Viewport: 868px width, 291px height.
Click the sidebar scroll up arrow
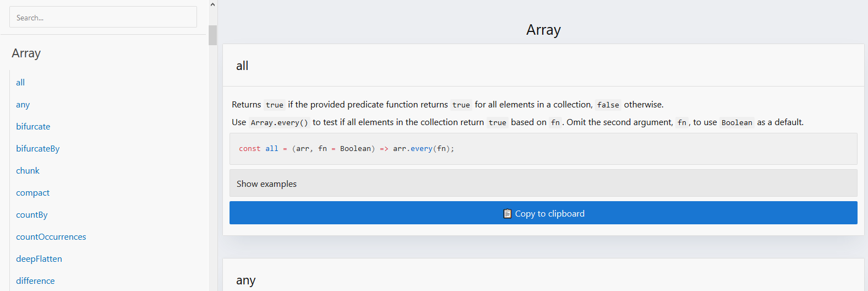212,4
